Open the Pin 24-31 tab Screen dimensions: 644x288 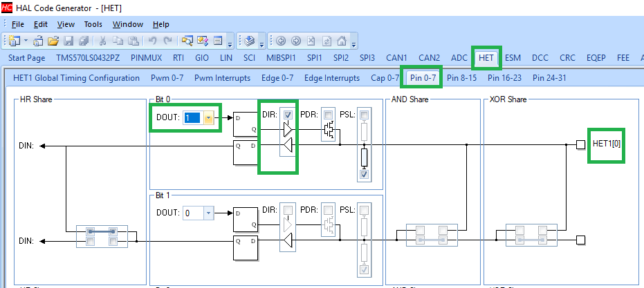point(549,78)
